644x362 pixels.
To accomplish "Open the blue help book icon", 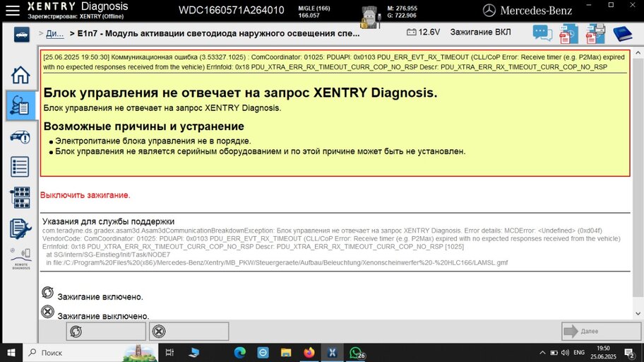I will (x=623, y=34).
